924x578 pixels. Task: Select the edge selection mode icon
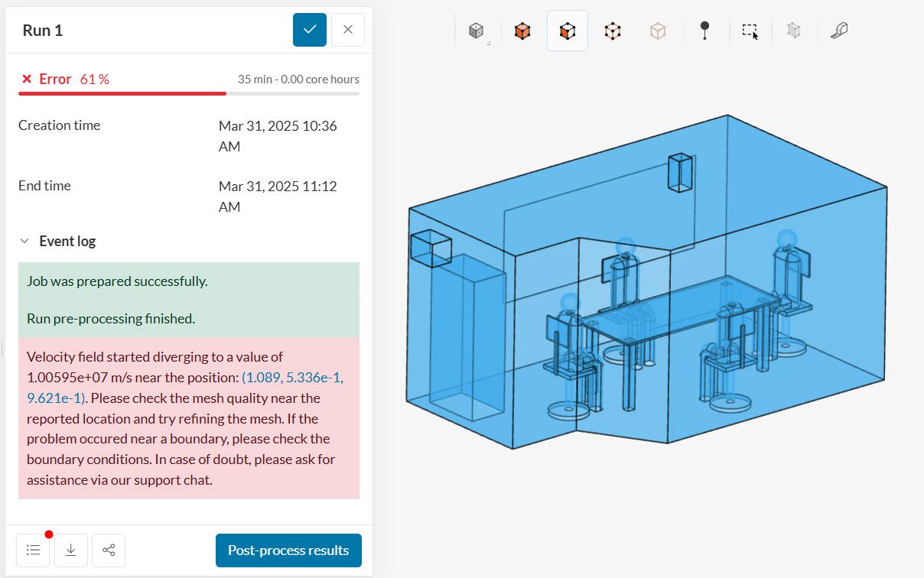click(x=612, y=31)
